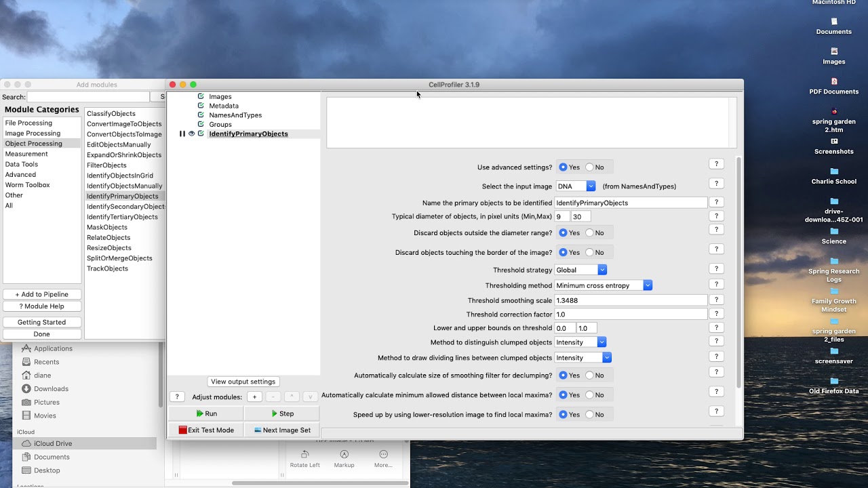This screenshot has height=488, width=868.
Task: Toggle the eye icon for IdentifyPrimaryObjects
Action: (x=191, y=134)
